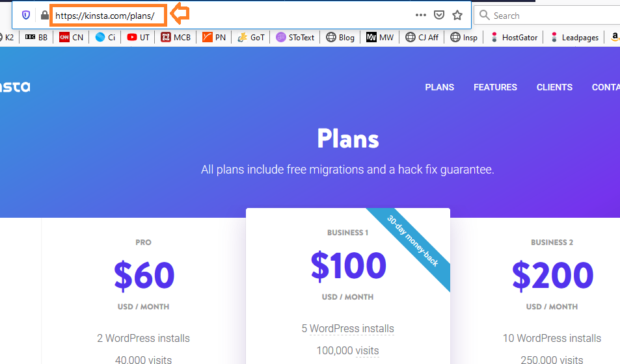Select the PRO plan title

pyautogui.click(x=143, y=242)
